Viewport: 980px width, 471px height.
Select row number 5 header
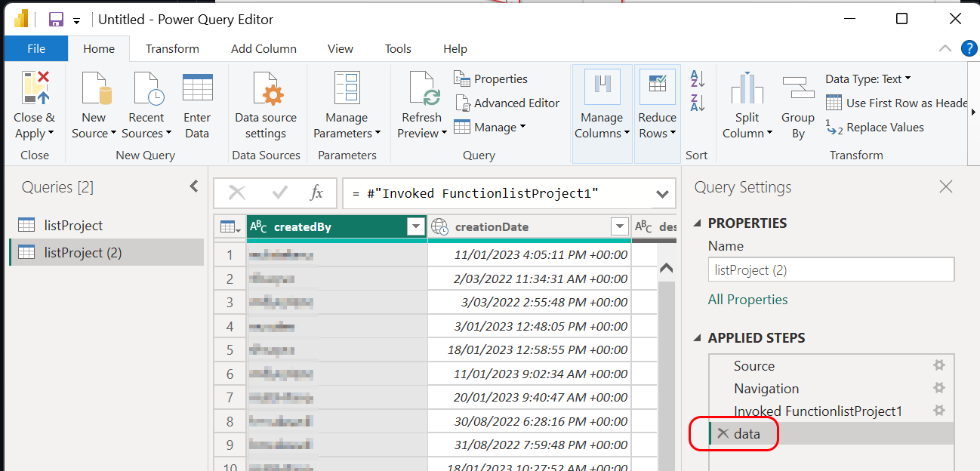pyautogui.click(x=230, y=349)
